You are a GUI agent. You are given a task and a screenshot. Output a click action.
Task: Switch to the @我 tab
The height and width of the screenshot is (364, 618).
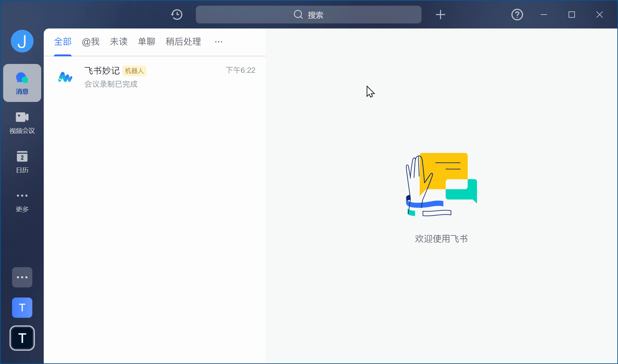click(x=91, y=42)
